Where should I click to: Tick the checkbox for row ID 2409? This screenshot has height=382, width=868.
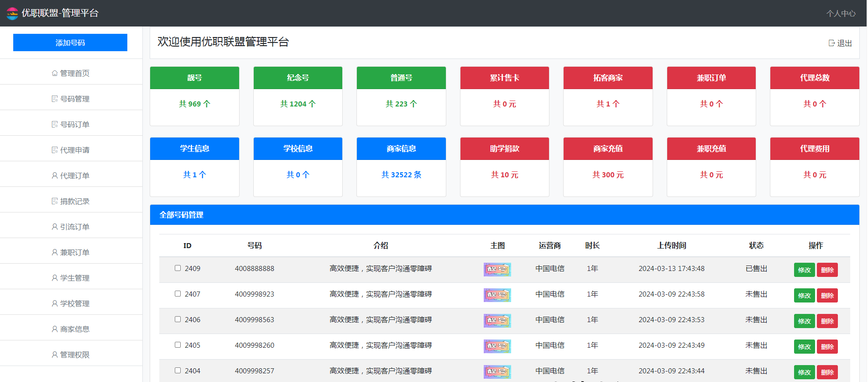(x=178, y=268)
